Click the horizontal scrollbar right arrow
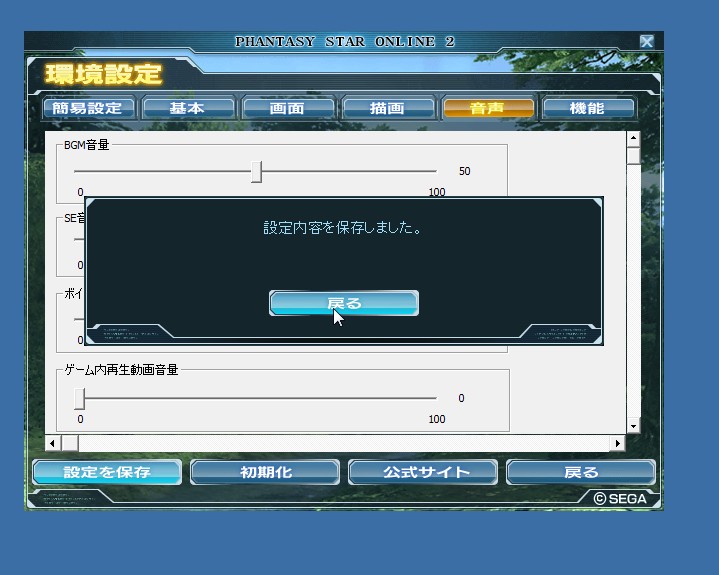This screenshot has width=719, height=575. pos(618,443)
